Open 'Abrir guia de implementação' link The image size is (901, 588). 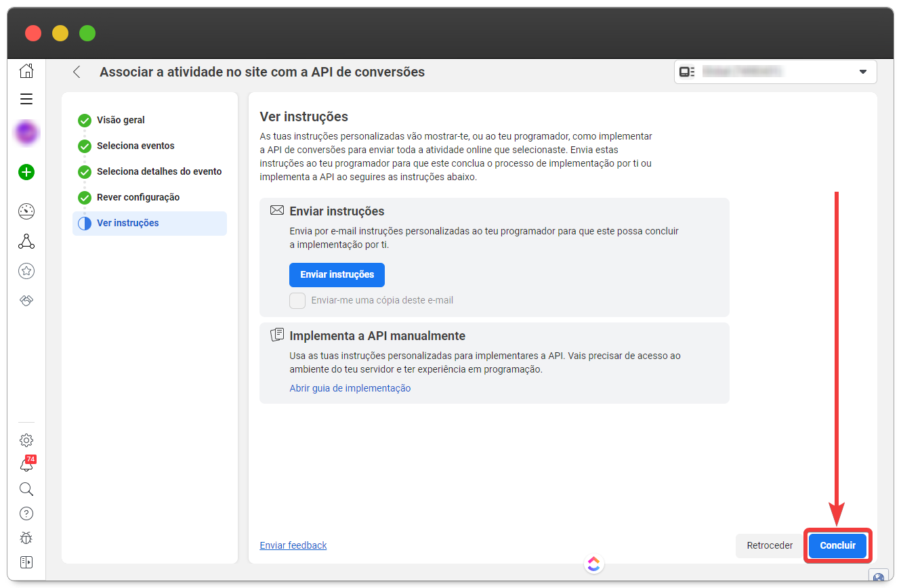tap(350, 388)
